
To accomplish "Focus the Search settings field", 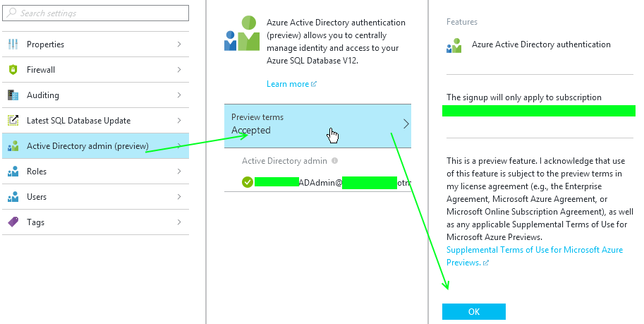I will [95, 13].
